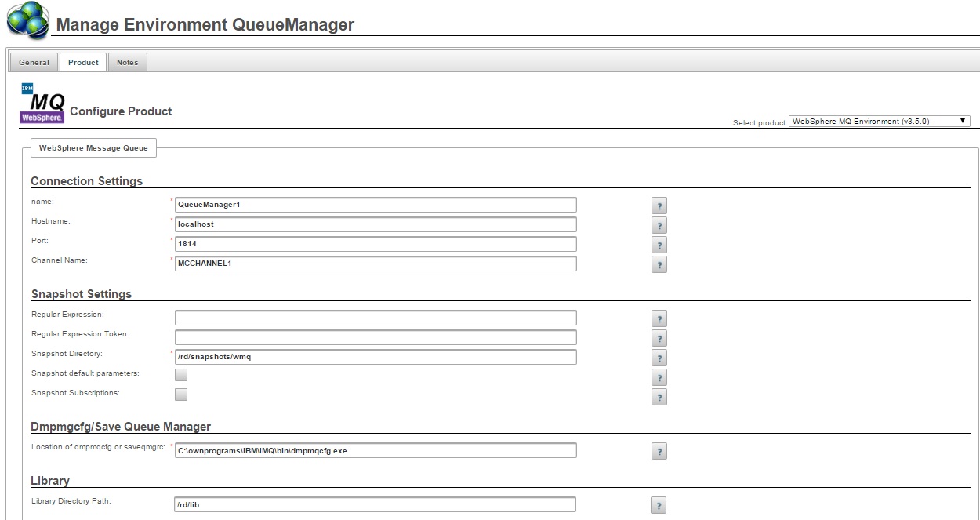Open help for Regular Expression Token field
Image resolution: width=980 pixels, height=520 pixels.
659,339
